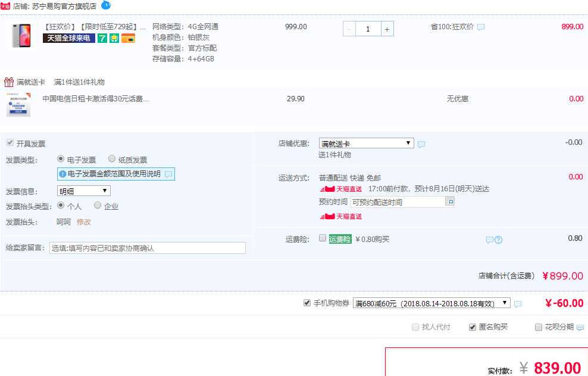
Task: Click the comment bubble beside the 满就送卡 dropdown
Action: (421, 144)
